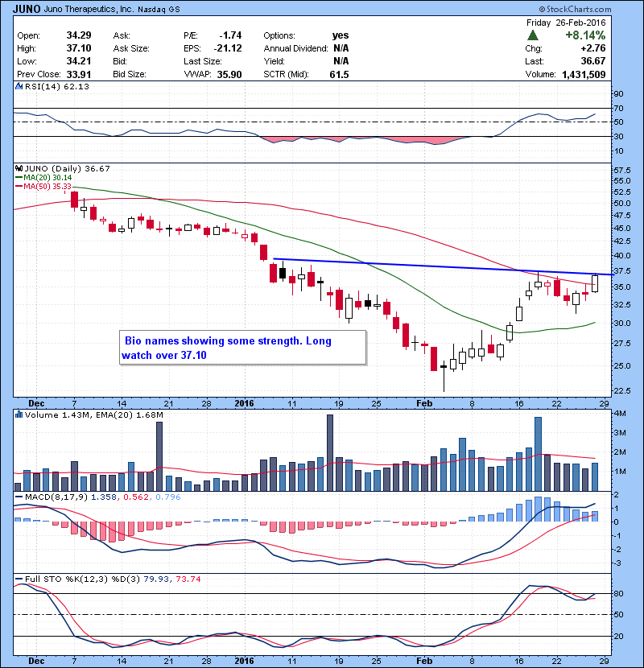644x668 pixels.
Task: Click the blue resistance trendline on price chart
Action: tap(444, 266)
